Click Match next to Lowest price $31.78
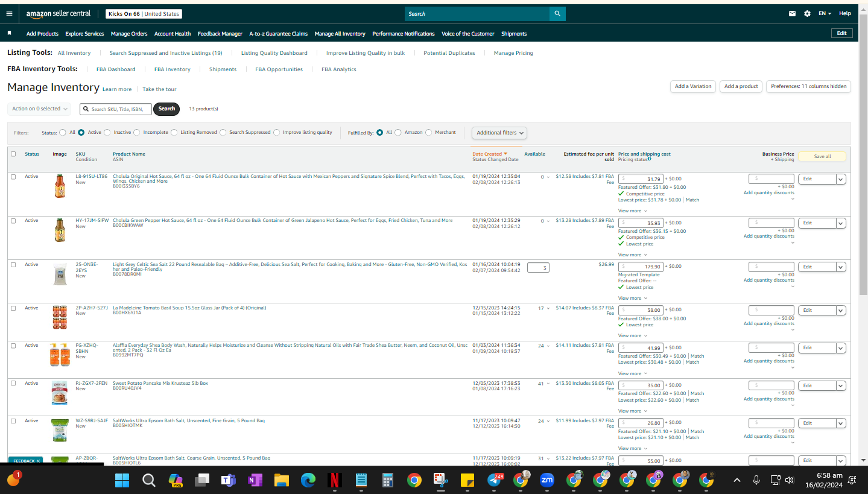 [x=692, y=200]
